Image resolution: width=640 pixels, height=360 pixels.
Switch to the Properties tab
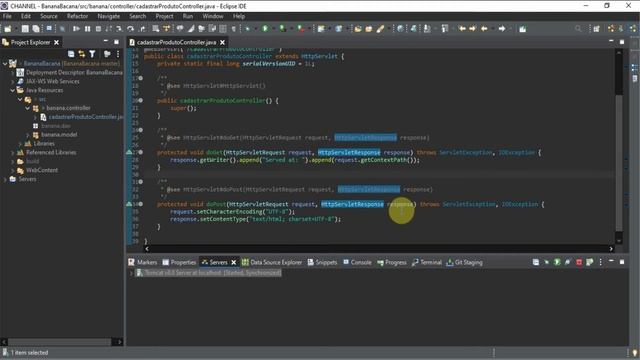pos(180,262)
